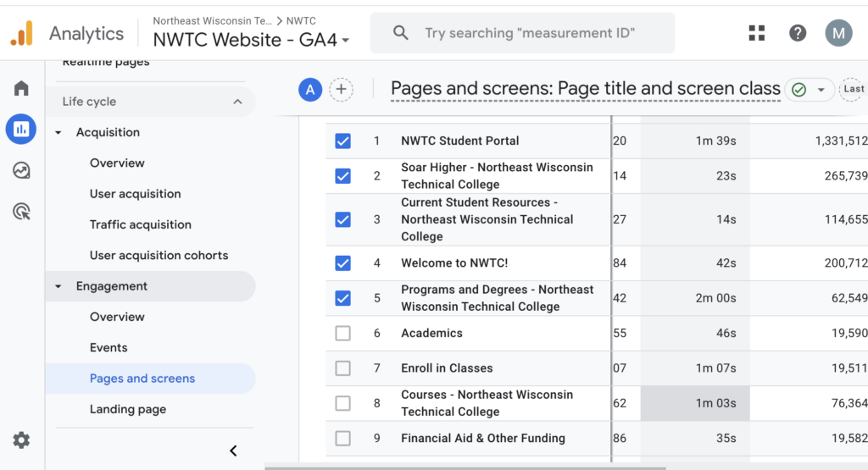Click the Academics page title
868x470 pixels.
431,333
